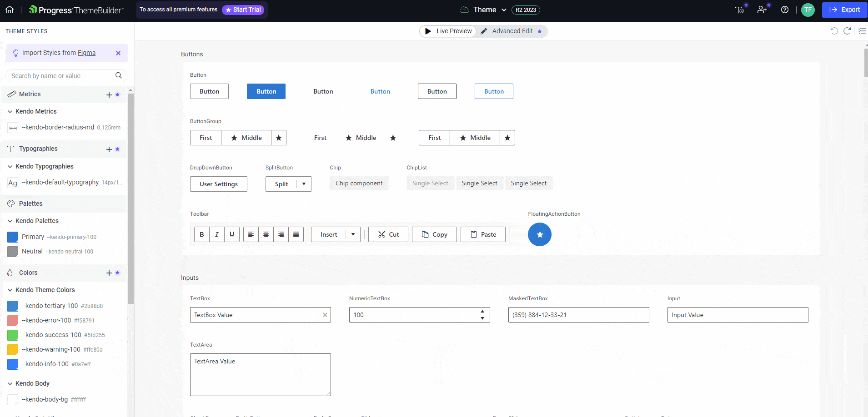This screenshot has height=417, width=868.
Task: Clear the TextBox Value field
Action: 325,315
